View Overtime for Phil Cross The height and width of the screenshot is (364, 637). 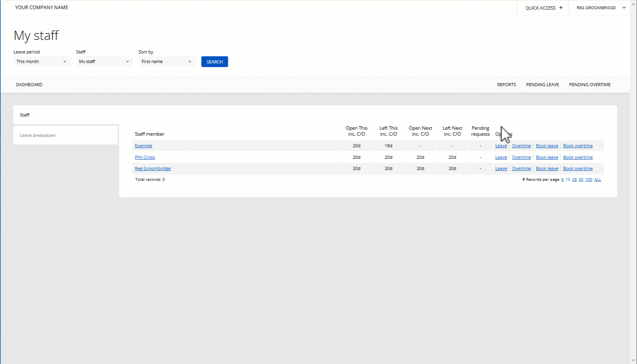[521, 157]
